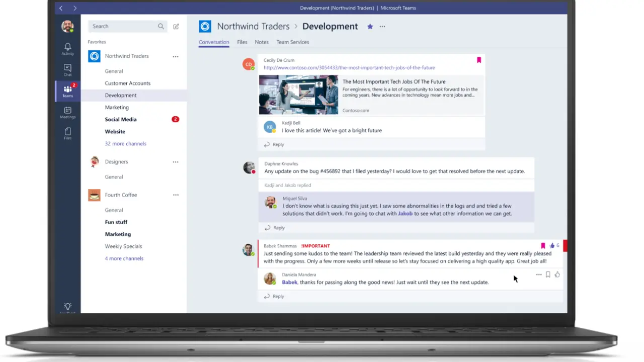644x362 pixels.
Task: Expand Kadji and Jakob replied thread
Action: (x=288, y=185)
